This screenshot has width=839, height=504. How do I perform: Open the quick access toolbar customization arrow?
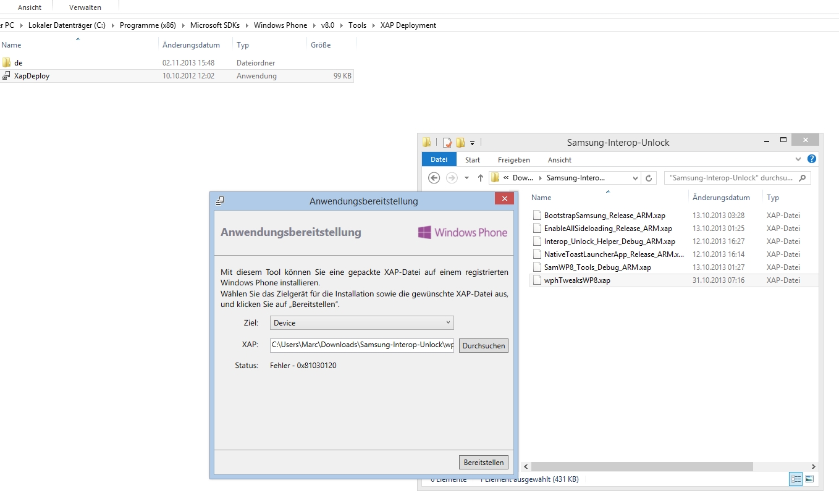click(x=473, y=143)
